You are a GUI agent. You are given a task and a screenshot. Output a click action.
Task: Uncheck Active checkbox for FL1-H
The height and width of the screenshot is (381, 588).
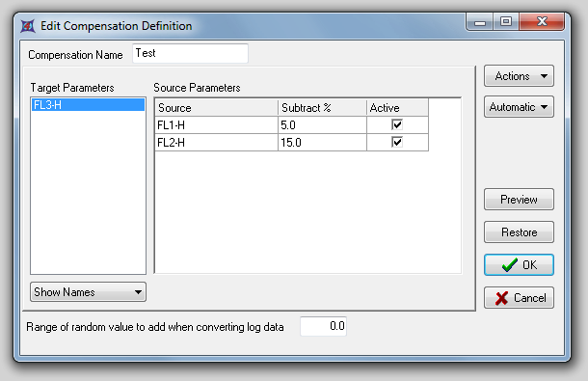pos(397,124)
